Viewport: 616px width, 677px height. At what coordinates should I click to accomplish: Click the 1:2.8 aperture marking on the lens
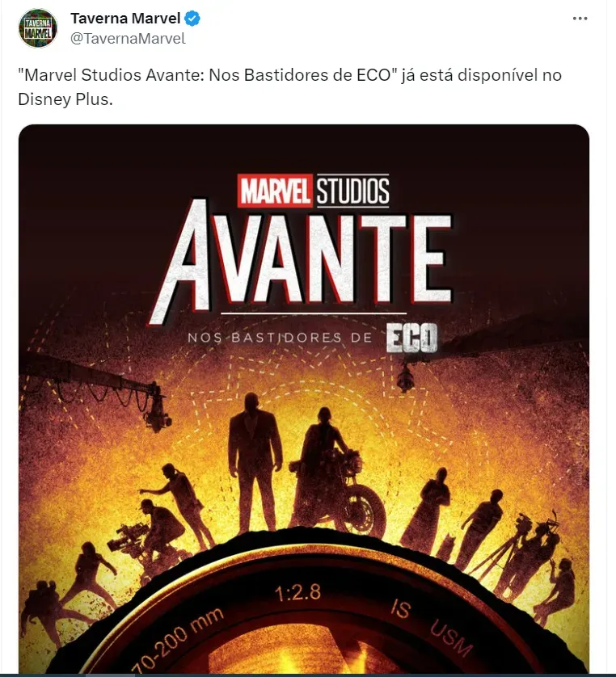298,593
